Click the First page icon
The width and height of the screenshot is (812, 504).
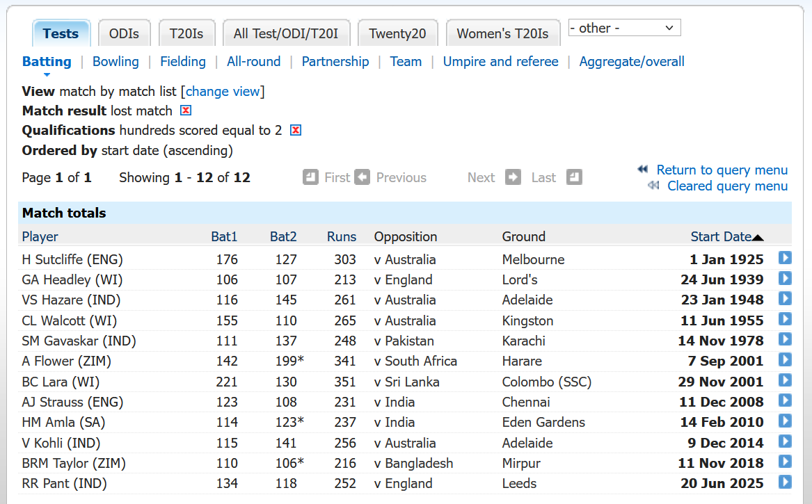click(x=311, y=177)
